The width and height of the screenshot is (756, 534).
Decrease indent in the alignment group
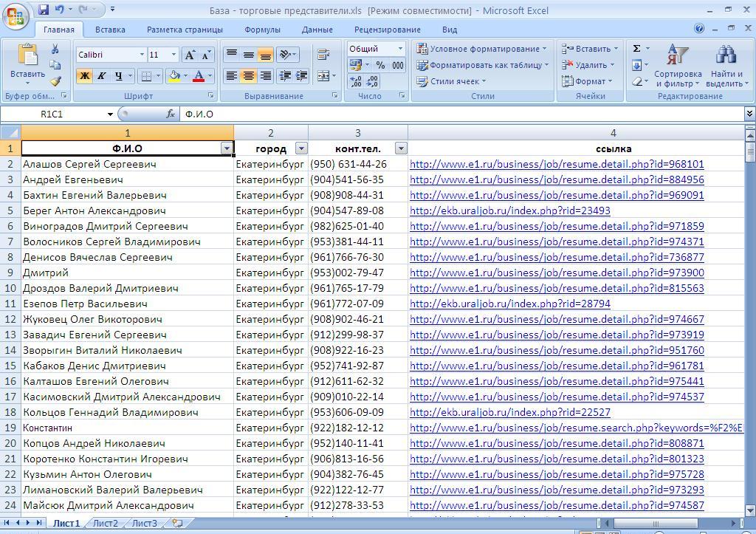[x=285, y=76]
